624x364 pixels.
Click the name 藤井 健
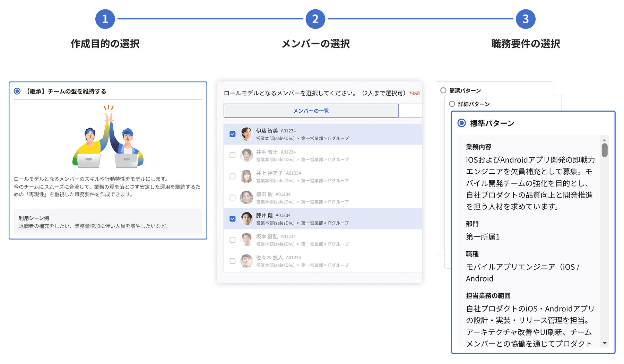point(265,215)
